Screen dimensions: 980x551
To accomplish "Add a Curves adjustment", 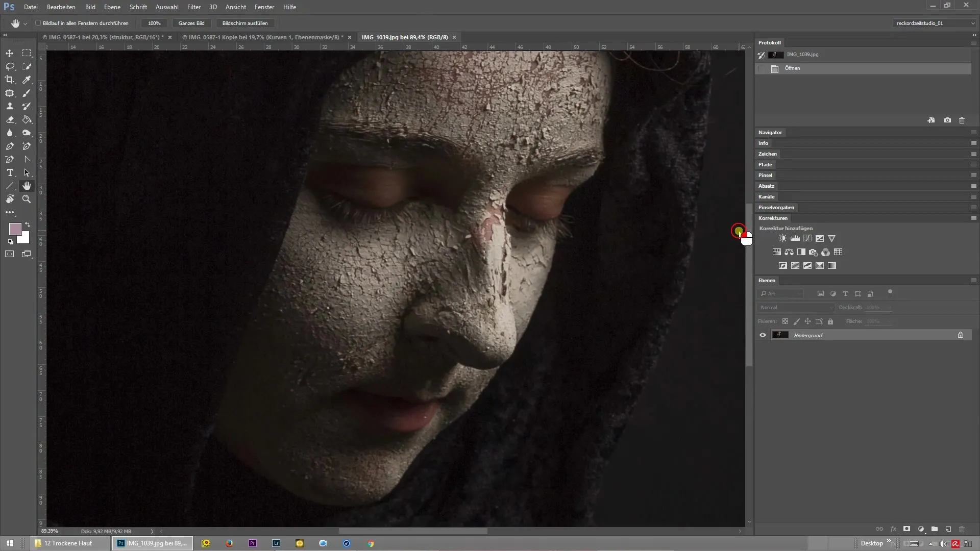I will pos(807,238).
